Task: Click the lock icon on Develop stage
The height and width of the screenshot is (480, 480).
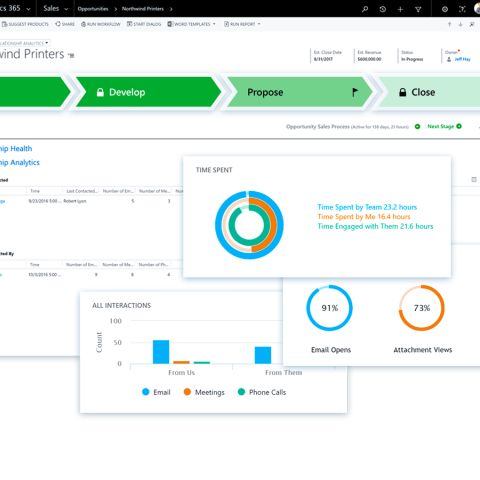Action: point(100,92)
